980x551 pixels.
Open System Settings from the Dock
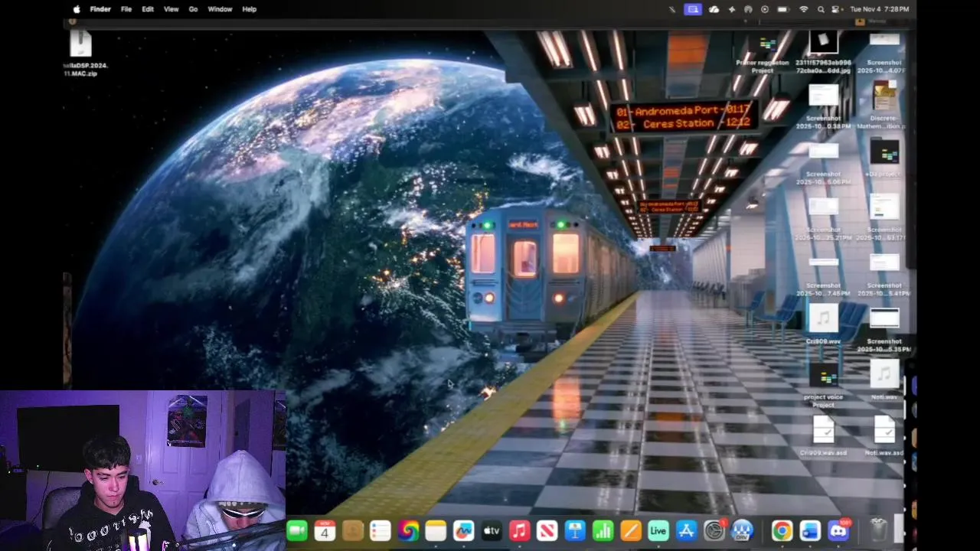click(714, 530)
